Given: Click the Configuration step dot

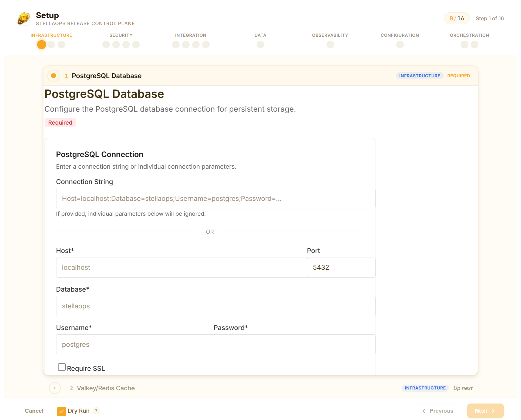Looking at the screenshot, I should (x=400, y=45).
